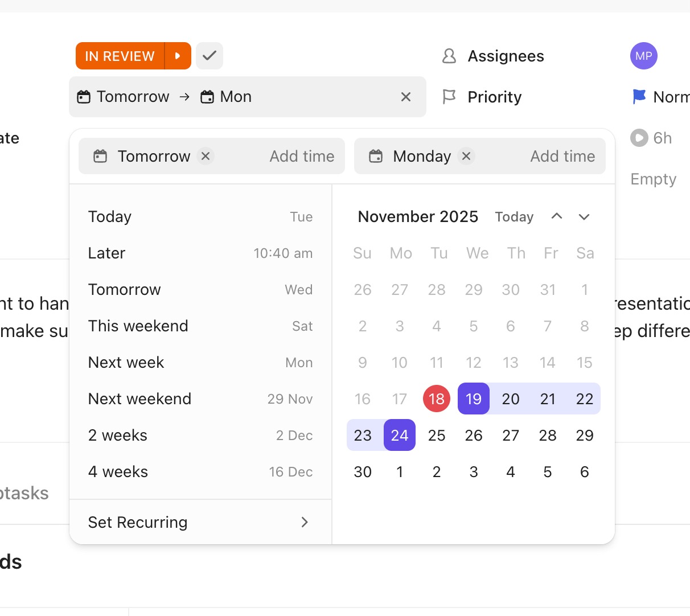The width and height of the screenshot is (690, 616).
Task: Jump to Today in the calendar header
Action: point(514,216)
